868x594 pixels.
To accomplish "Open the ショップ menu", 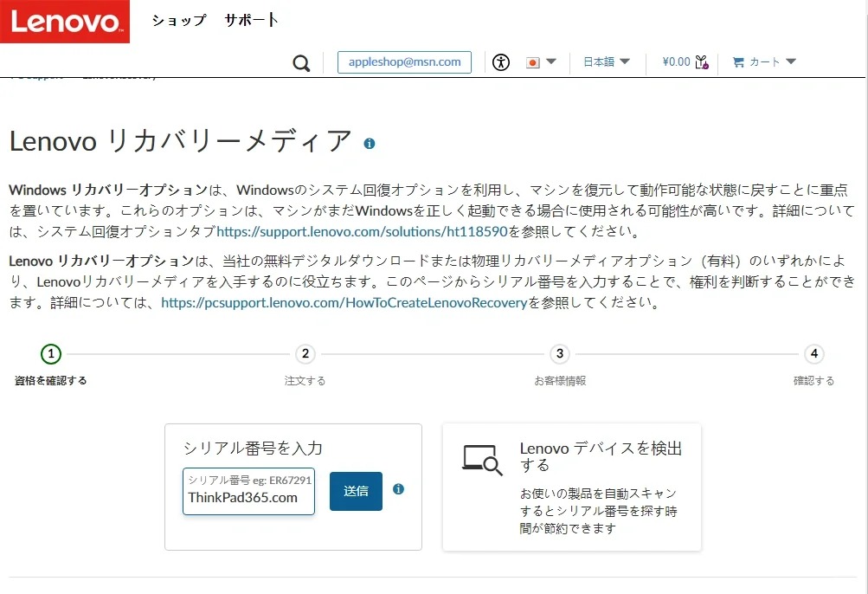I will 179,20.
